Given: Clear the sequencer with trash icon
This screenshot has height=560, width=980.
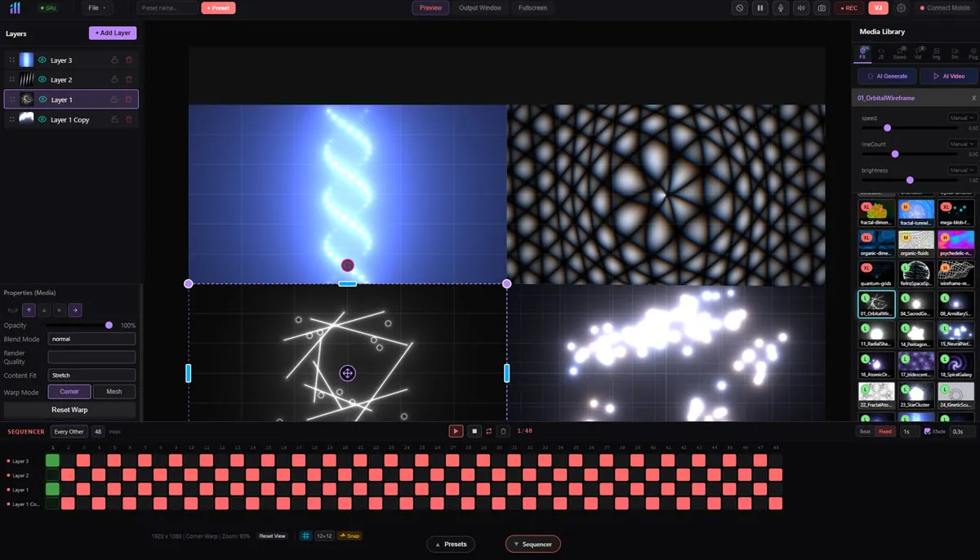Looking at the screenshot, I should [503, 431].
